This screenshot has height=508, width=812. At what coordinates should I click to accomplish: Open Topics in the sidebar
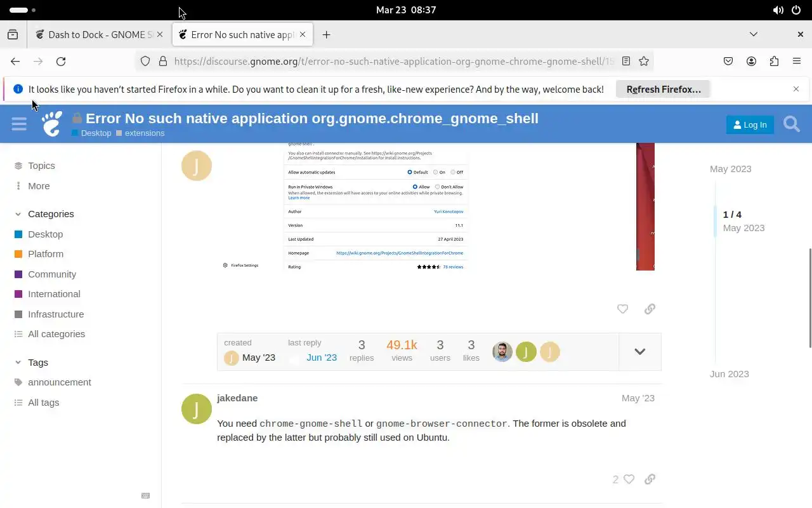coord(34,166)
